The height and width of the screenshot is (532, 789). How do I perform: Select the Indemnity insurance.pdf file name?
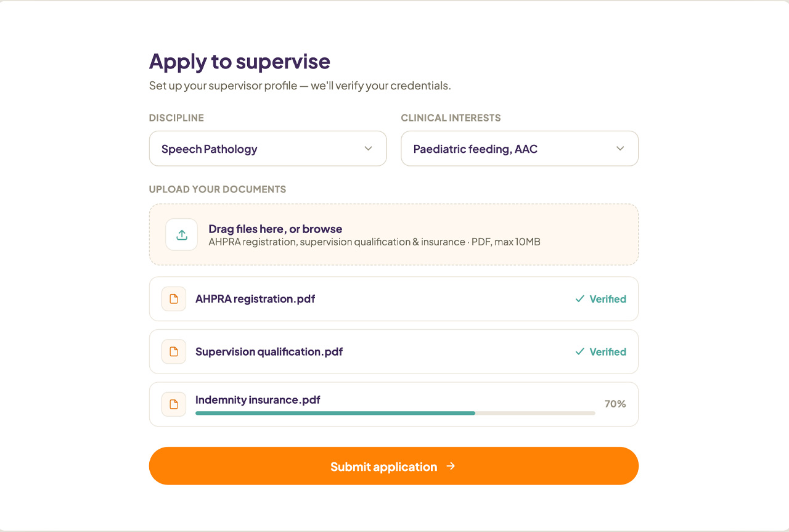tap(258, 400)
